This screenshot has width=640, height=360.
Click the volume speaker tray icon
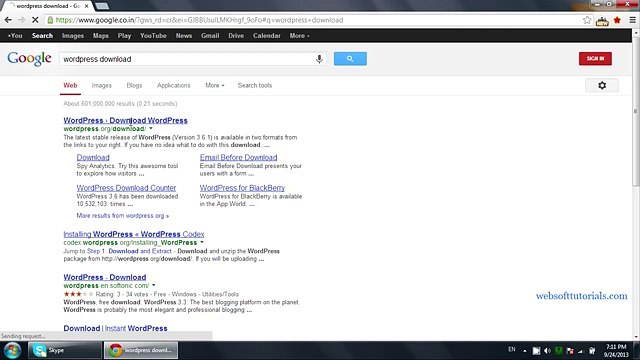[547, 351]
